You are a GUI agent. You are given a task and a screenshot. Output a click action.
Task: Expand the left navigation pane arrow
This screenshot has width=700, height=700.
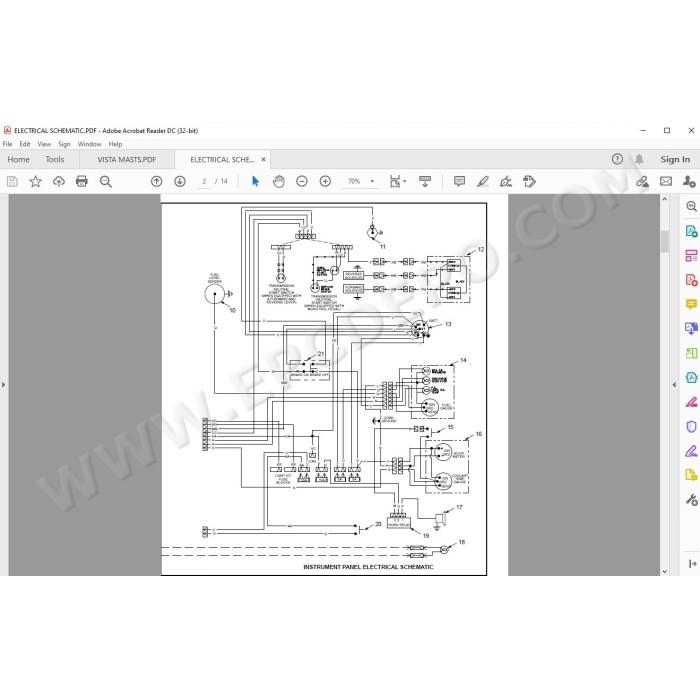coord(4,384)
